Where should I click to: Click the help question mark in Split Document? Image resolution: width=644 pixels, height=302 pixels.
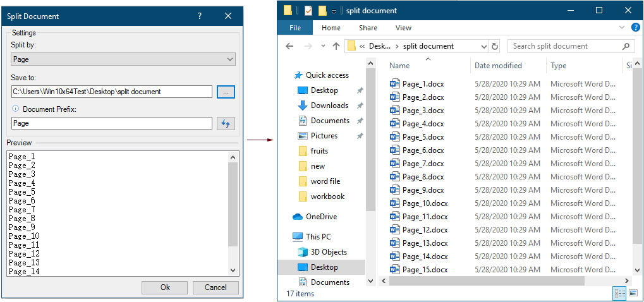point(200,16)
